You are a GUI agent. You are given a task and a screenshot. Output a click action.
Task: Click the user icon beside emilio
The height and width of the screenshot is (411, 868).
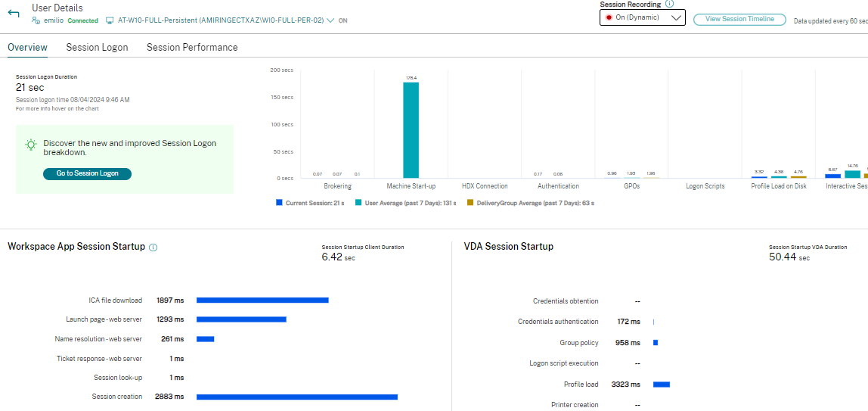click(x=36, y=20)
